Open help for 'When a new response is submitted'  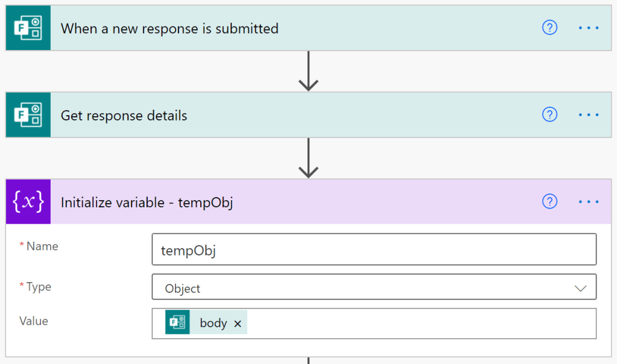tap(549, 28)
